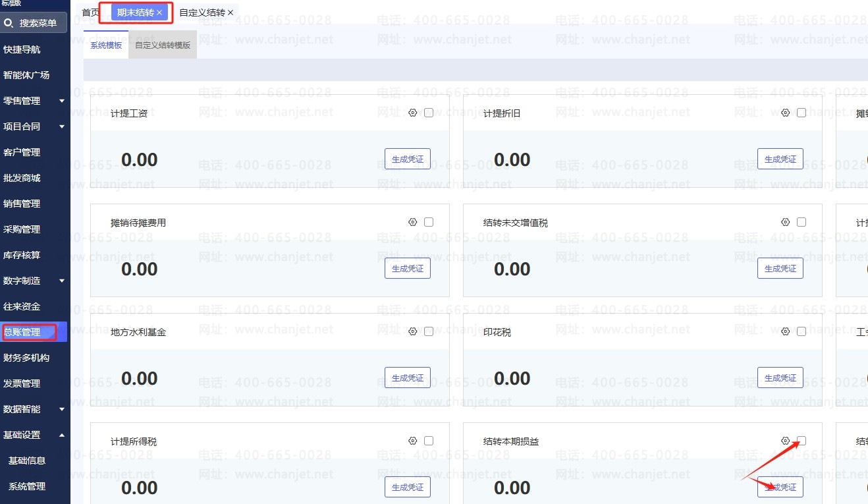Screen dimensions: 868x504
Task: Close the 期末结转 tab
Action: 159,13
